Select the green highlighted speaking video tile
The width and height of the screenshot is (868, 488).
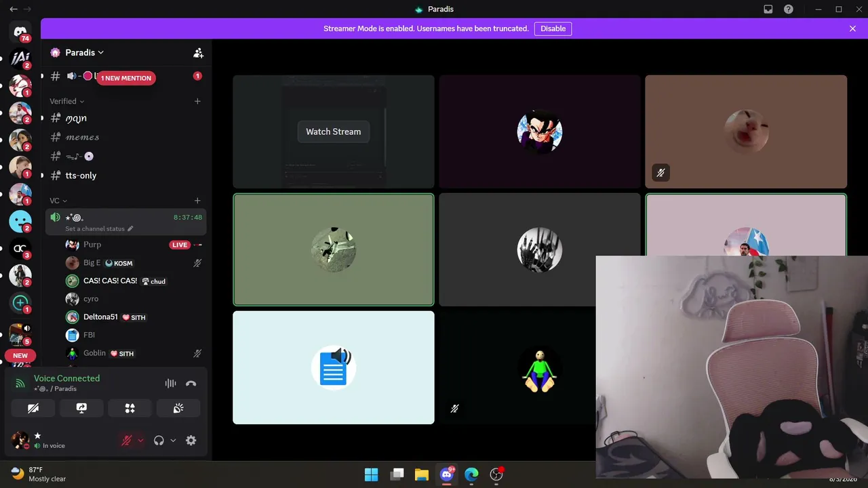[x=334, y=249]
